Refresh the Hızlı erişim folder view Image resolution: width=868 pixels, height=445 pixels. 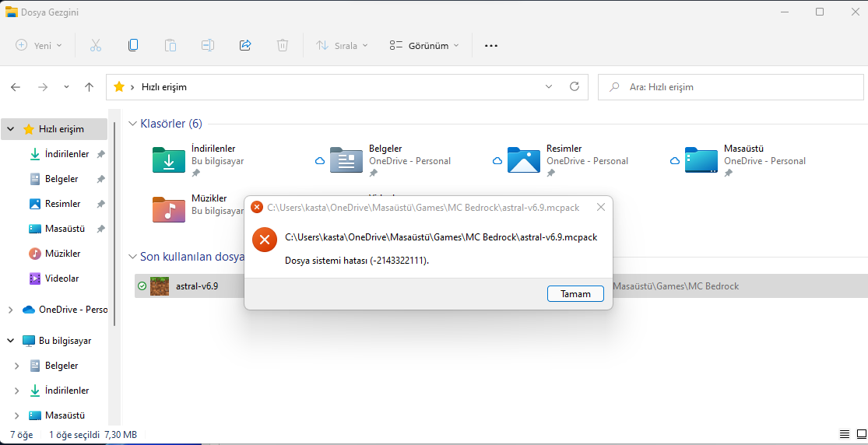click(575, 86)
